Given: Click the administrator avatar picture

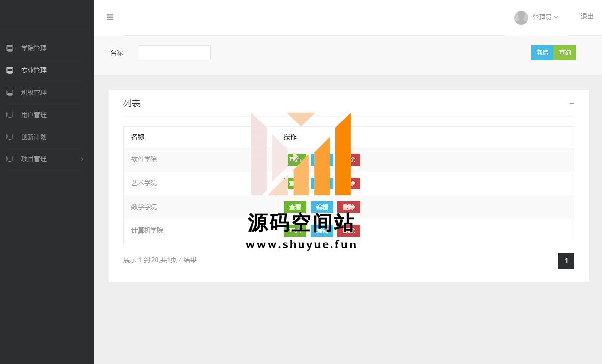Looking at the screenshot, I should point(521,17).
